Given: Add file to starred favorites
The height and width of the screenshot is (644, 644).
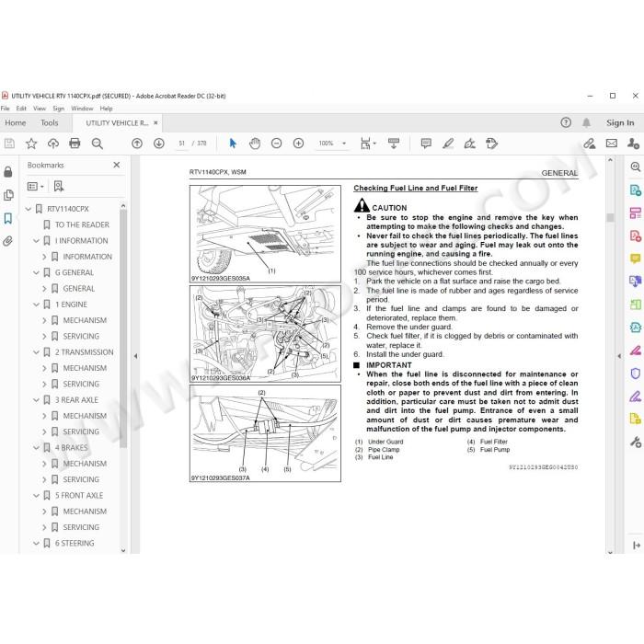Looking at the screenshot, I should click(31, 144).
